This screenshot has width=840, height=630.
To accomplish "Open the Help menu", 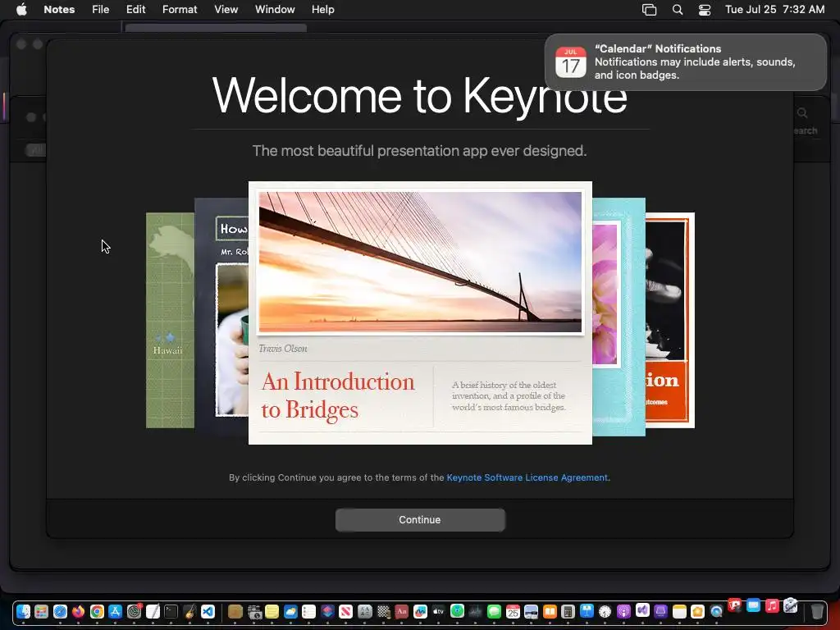I will (323, 10).
